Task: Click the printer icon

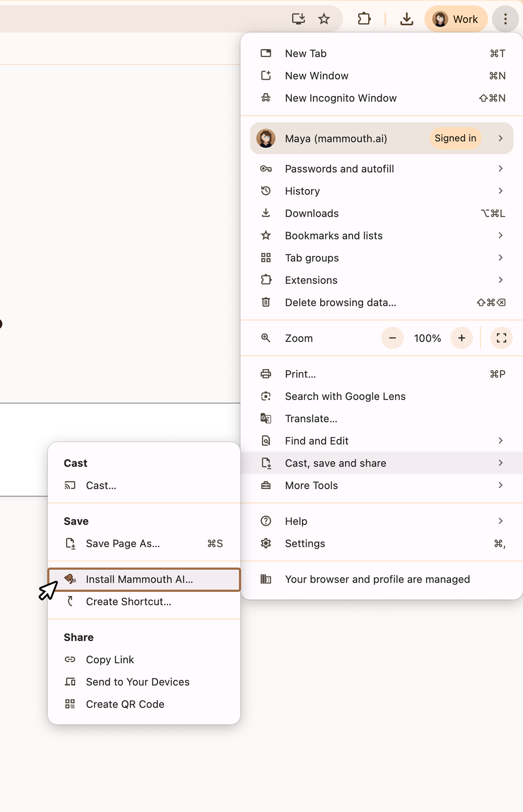Action: tap(266, 374)
